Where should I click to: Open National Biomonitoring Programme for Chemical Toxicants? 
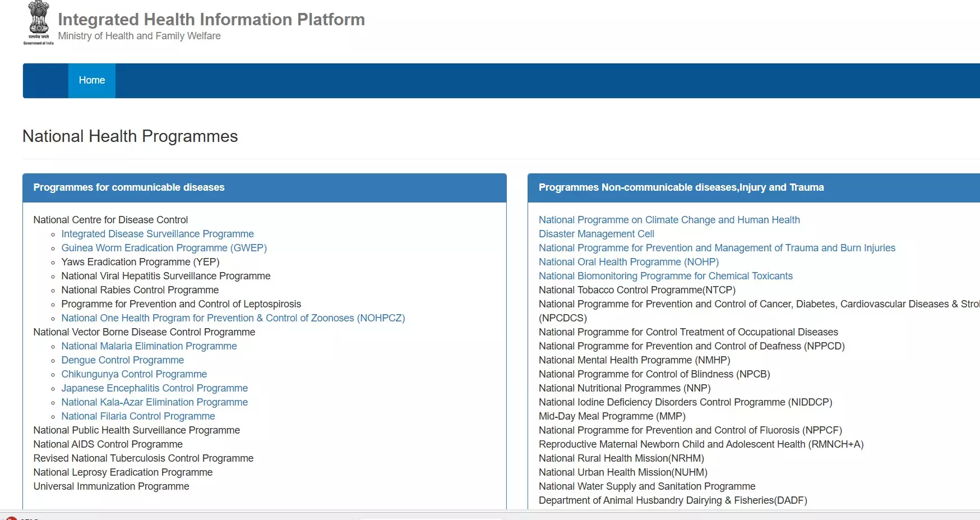click(x=665, y=276)
